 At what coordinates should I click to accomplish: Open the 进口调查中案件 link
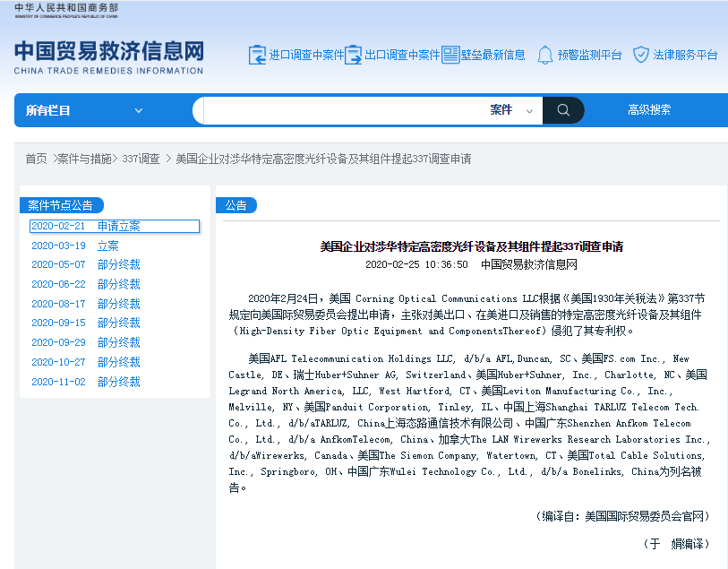tap(306, 56)
